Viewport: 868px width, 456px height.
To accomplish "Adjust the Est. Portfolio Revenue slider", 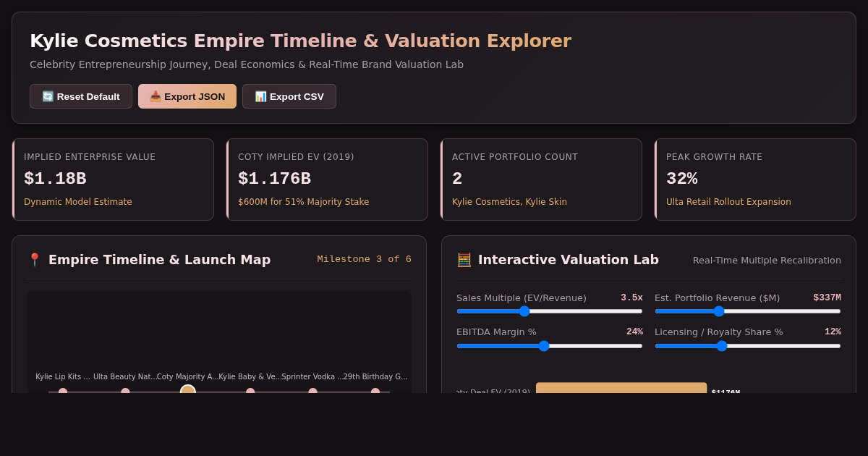I will pos(748,311).
